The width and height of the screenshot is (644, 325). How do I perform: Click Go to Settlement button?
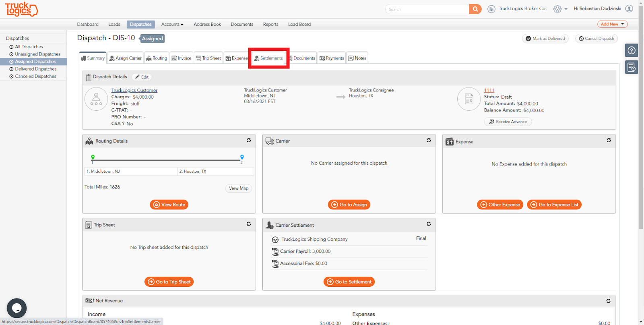[x=349, y=282]
